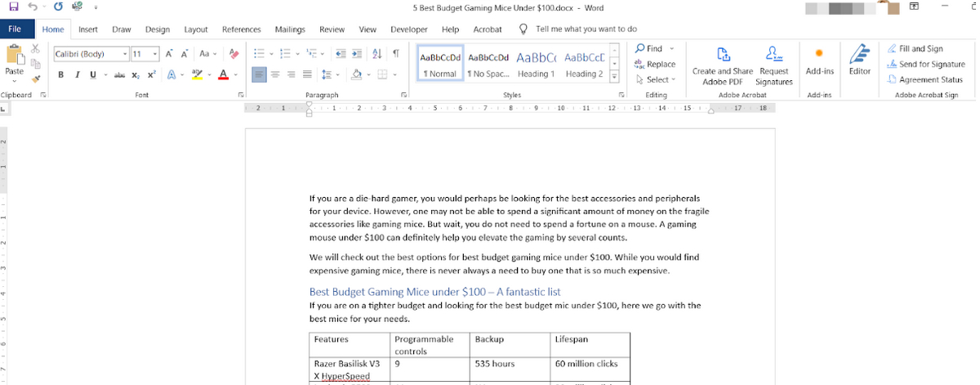Open the Add-ins button
980x385 pixels.
pos(819,61)
